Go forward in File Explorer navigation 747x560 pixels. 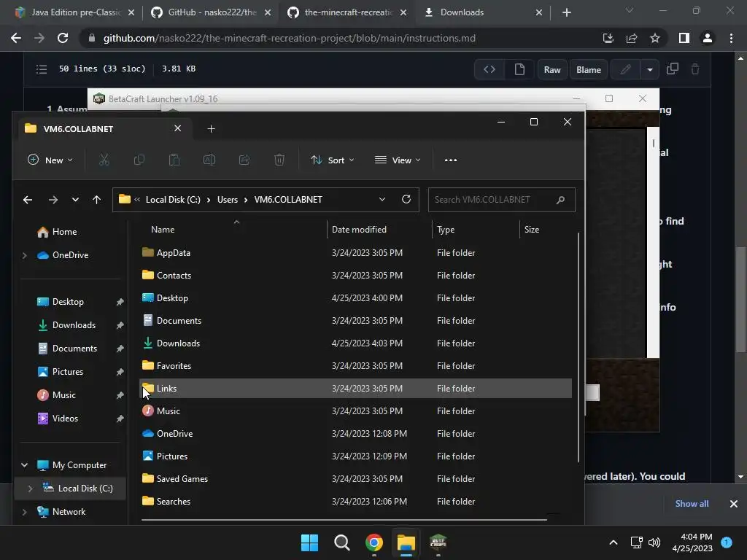click(x=53, y=200)
